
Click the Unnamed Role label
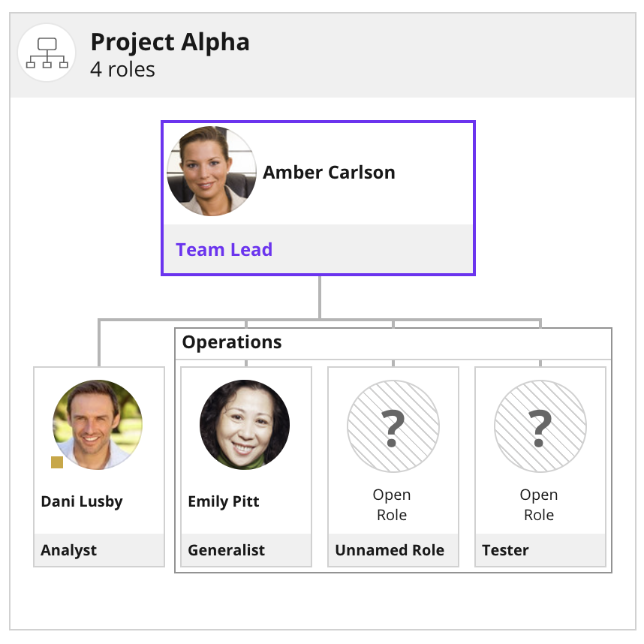point(390,550)
